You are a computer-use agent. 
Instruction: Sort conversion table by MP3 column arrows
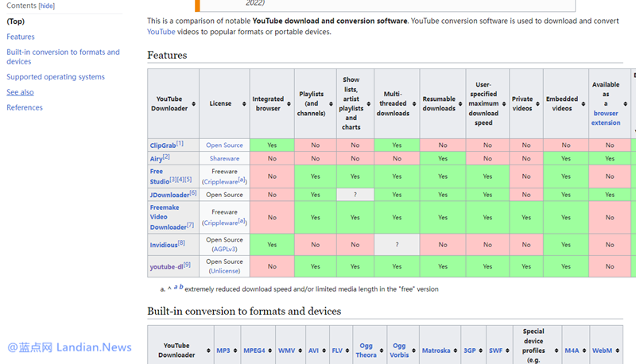(235, 350)
